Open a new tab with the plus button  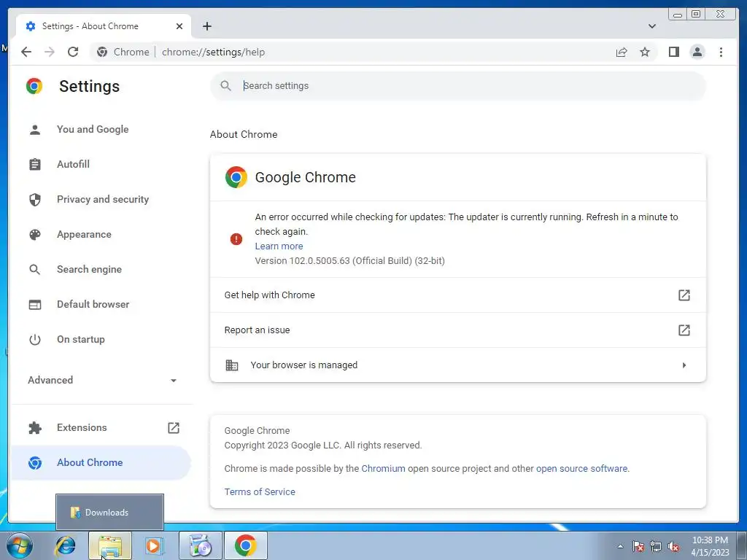point(206,26)
